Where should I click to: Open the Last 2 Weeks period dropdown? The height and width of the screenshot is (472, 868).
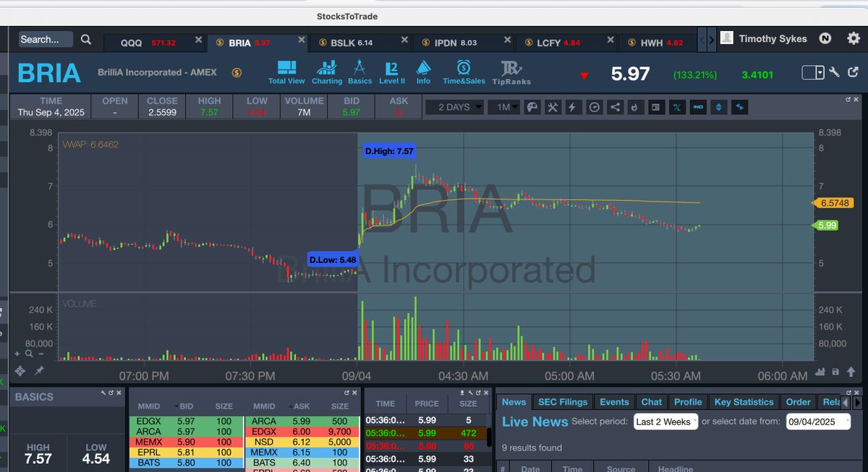point(665,421)
